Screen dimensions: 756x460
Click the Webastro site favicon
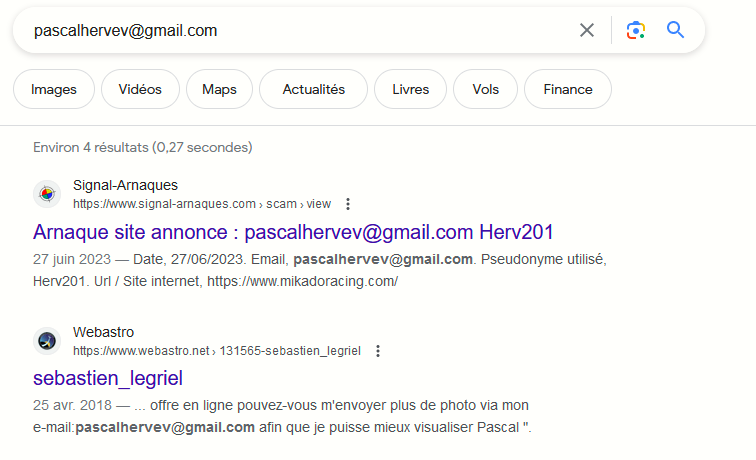click(46, 341)
